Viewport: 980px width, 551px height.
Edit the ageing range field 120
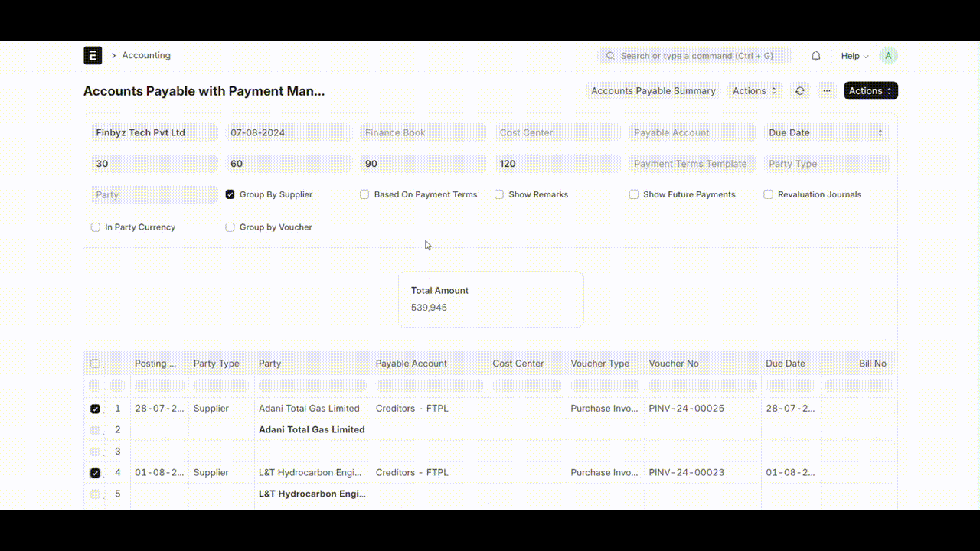[558, 164]
